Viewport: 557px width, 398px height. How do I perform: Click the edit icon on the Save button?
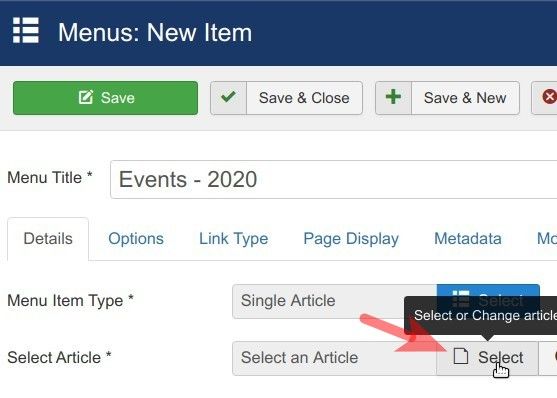point(86,97)
